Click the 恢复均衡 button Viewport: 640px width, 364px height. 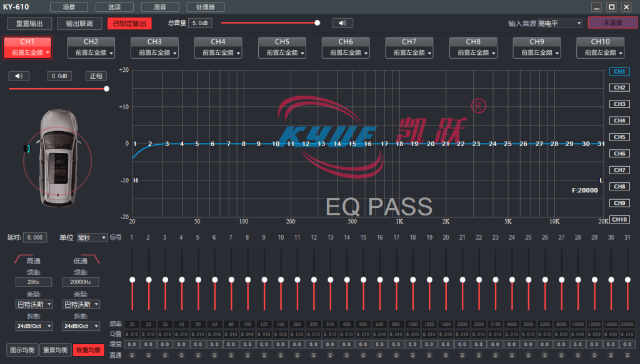[x=88, y=350]
